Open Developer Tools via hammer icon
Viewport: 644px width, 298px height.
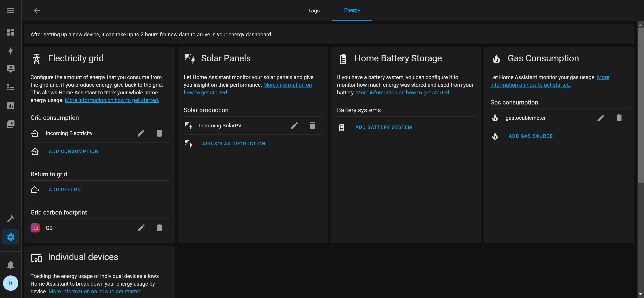pyautogui.click(x=10, y=219)
